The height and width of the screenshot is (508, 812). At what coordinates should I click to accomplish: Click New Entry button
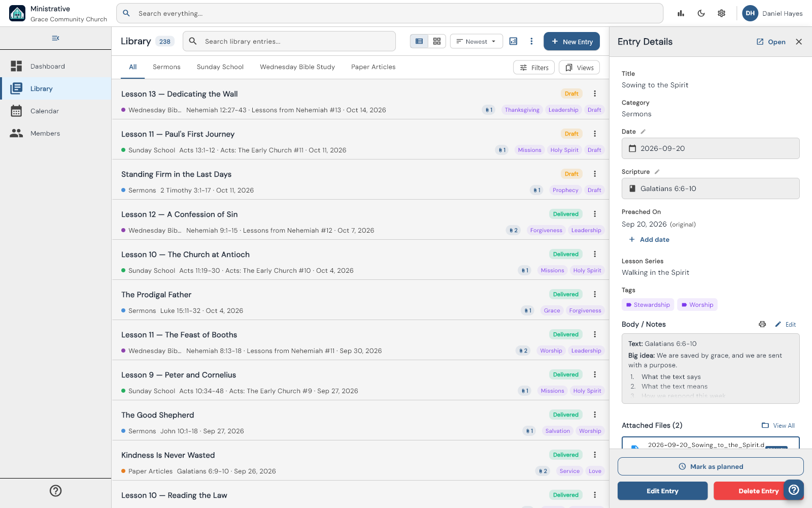click(571, 41)
